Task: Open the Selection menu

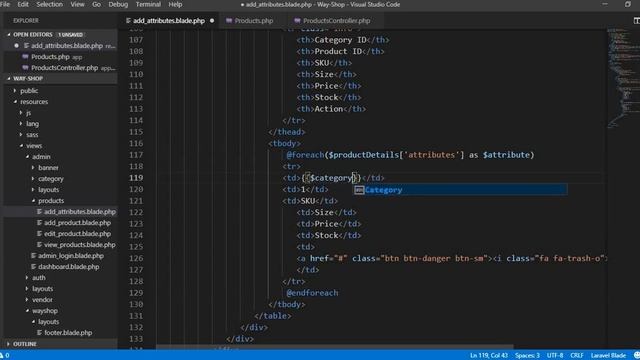Action: click(49, 4)
